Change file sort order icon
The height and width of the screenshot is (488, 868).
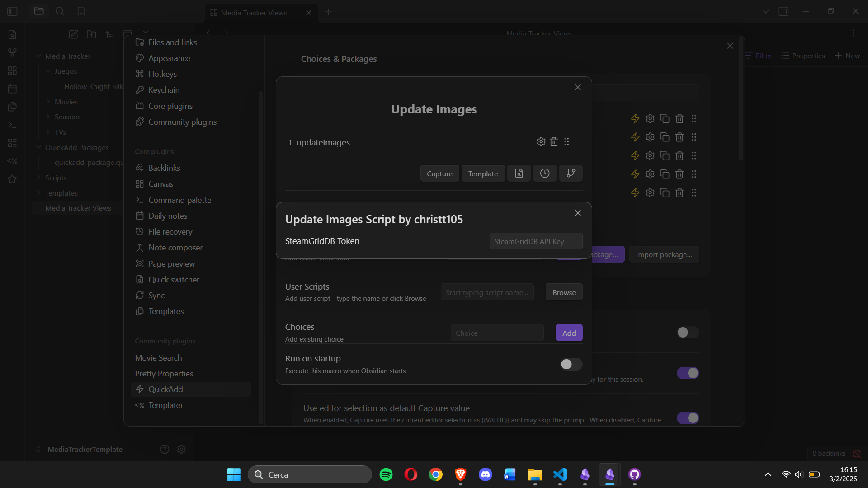pyautogui.click(x=109, y=34)
